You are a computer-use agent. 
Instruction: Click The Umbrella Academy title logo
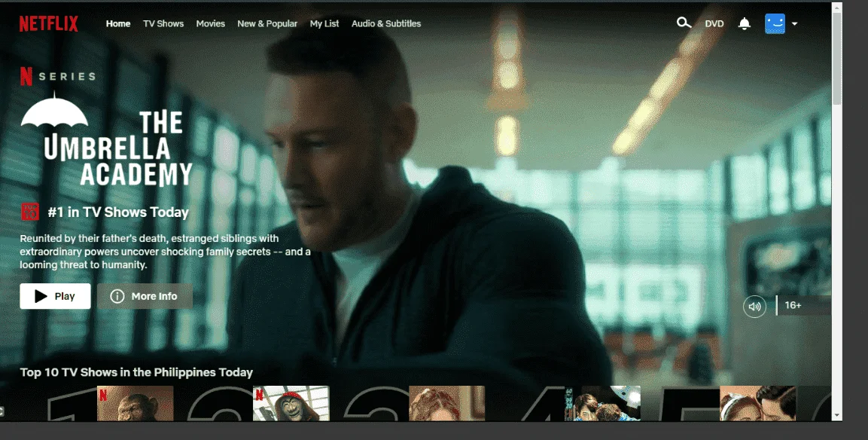(x=106, y=139)
